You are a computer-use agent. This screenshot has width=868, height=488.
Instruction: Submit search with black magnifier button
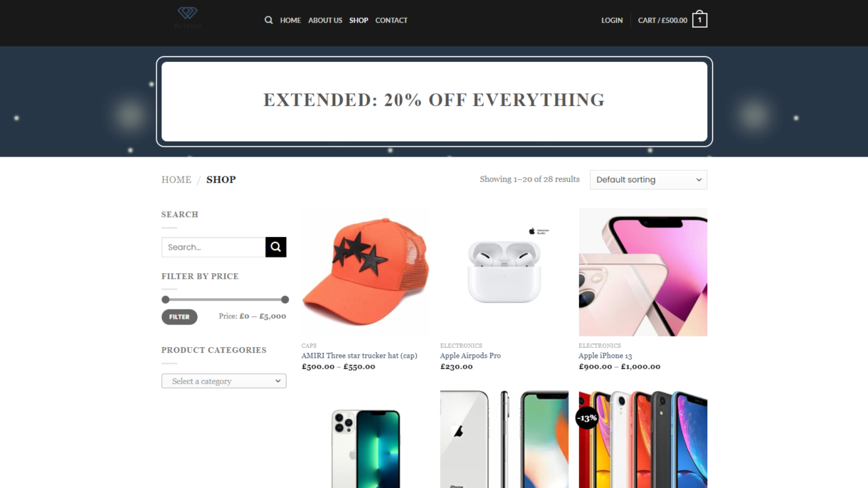coord(276,247)
